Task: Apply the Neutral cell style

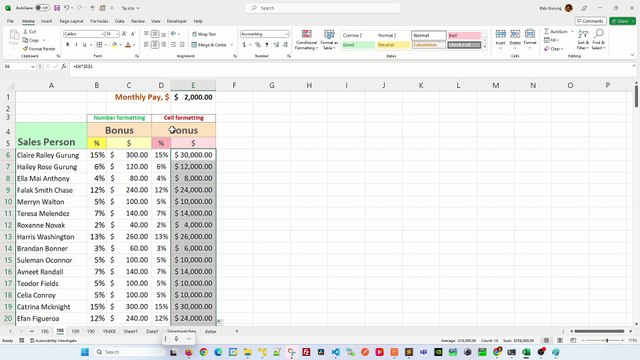Action: pyautogui.click(x=393, y=45)
